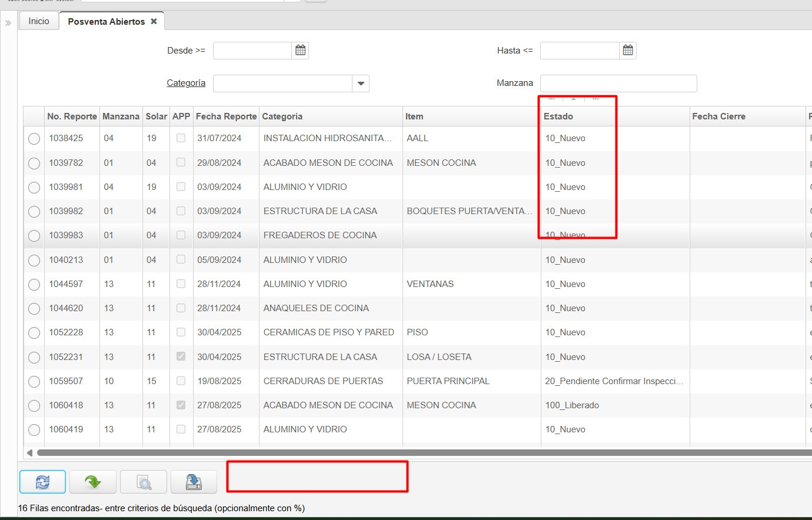Toggle APP checkbox for report 1060418
This screenshot has width=812, height=520.
click(x=181, y=405)
